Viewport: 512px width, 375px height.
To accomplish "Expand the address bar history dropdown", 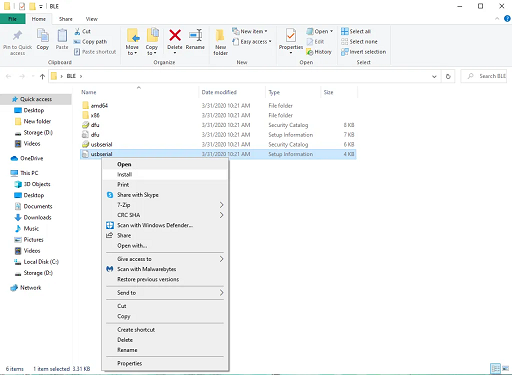I will coord(434,76).
